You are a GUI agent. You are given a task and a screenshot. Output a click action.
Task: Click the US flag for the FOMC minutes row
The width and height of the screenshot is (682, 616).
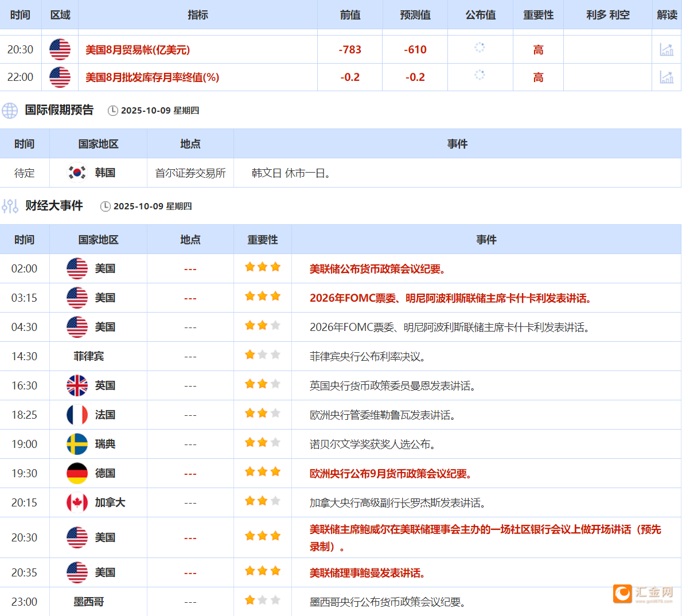tap(76, 268)
